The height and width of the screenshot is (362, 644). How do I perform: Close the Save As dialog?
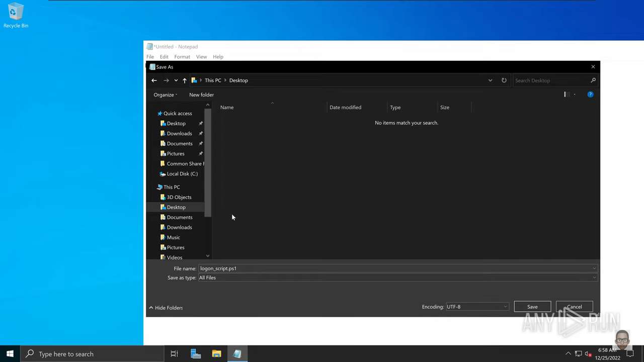(x=593, y=67)
